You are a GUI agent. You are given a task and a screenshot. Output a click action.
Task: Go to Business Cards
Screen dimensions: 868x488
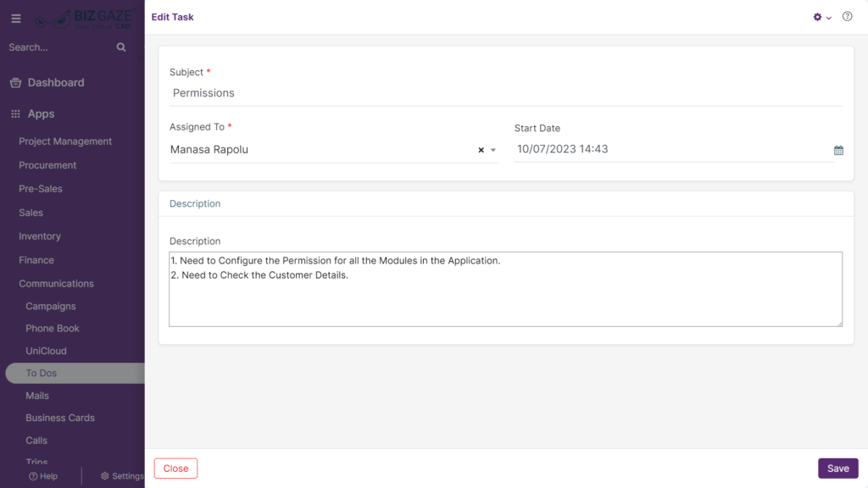coord(60,418)
